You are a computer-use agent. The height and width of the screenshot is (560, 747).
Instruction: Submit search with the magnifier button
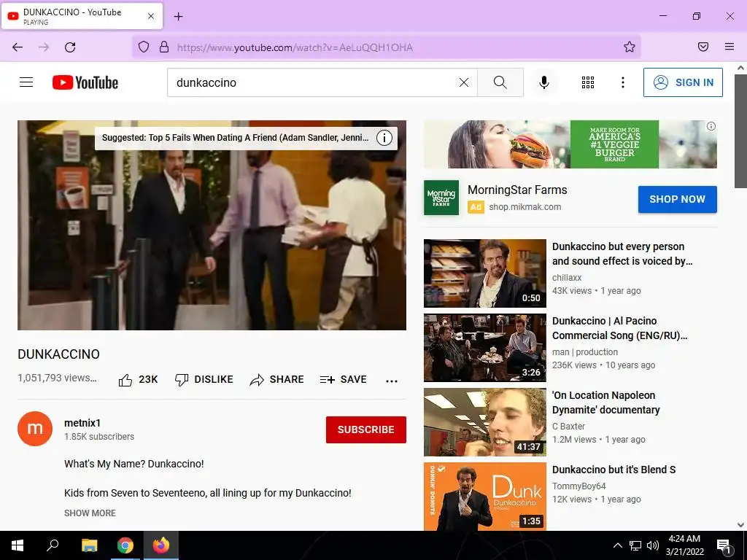[500, 82]
